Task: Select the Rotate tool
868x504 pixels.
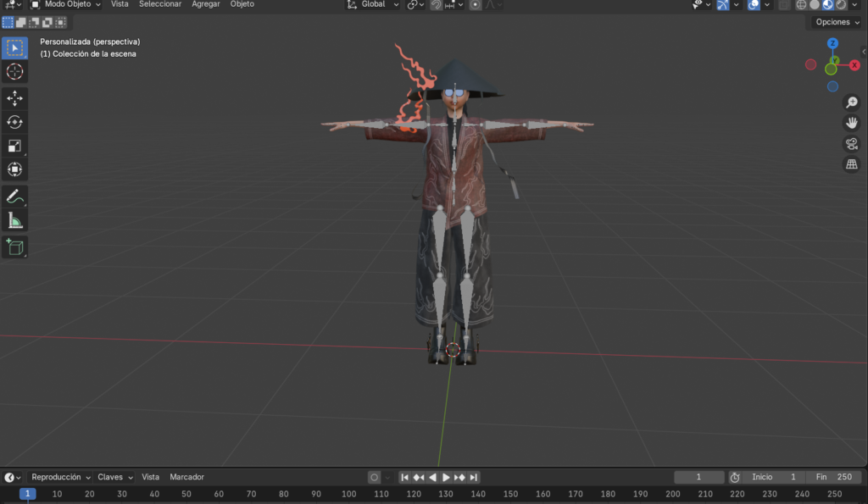Action: 14,122
